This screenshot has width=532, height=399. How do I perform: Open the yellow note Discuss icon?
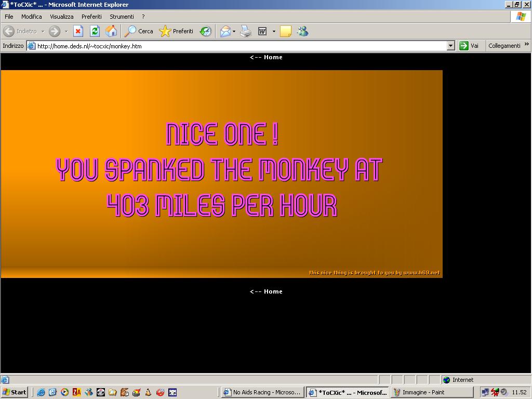coord(285,31)
